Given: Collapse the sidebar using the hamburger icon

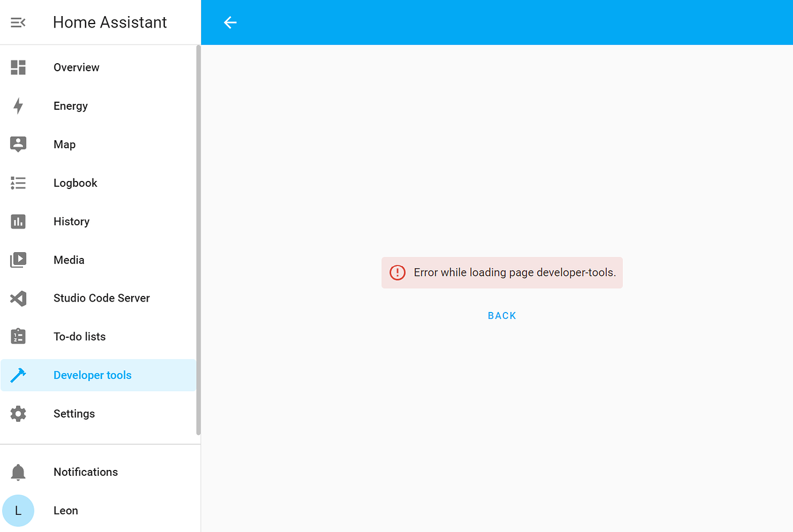Looking at the screenshot, I should click(18, 22).
